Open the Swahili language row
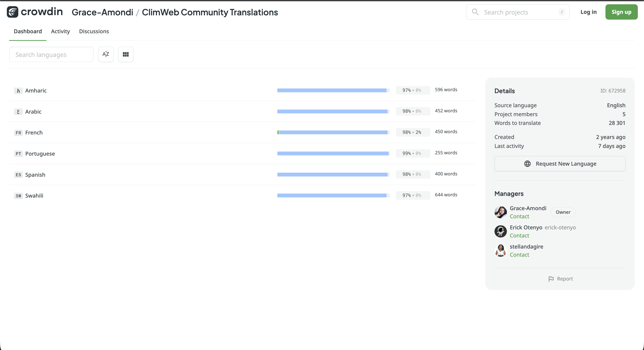The height and width of the screenshot is (350, 644). pos(243,196)
